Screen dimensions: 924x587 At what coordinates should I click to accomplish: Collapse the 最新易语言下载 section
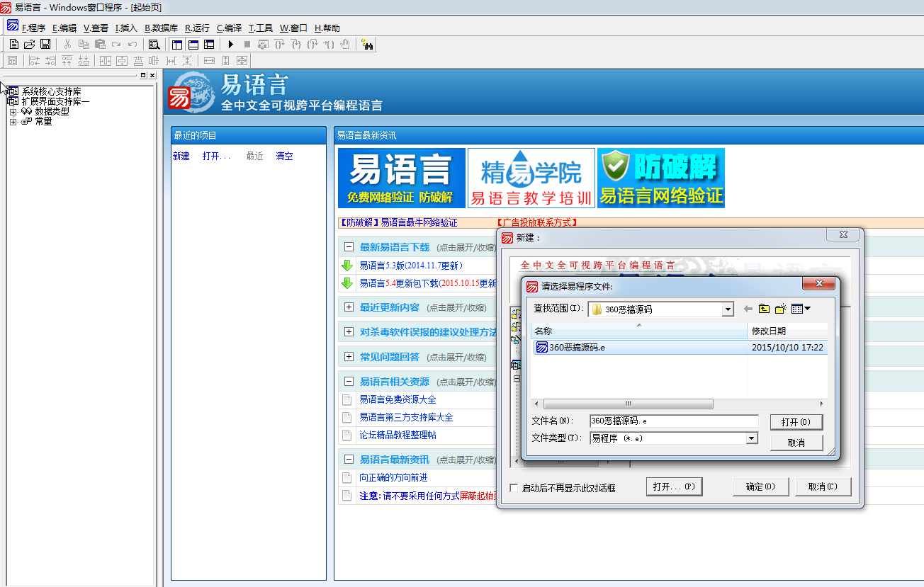[x=349, y=247]
